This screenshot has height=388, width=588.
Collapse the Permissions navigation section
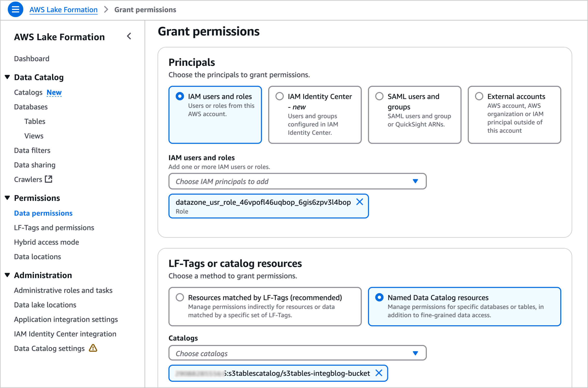8,198
